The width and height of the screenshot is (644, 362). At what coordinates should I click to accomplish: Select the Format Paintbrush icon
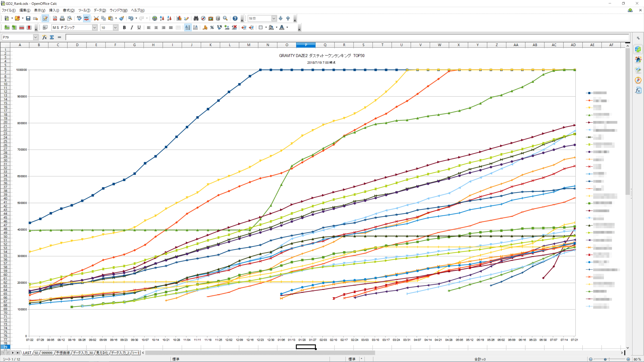pos(122,18)
